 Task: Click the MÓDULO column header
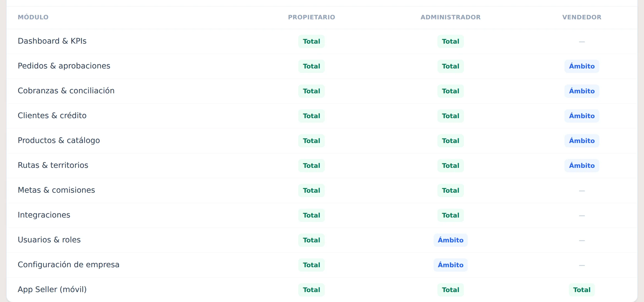tap(33, 17)
